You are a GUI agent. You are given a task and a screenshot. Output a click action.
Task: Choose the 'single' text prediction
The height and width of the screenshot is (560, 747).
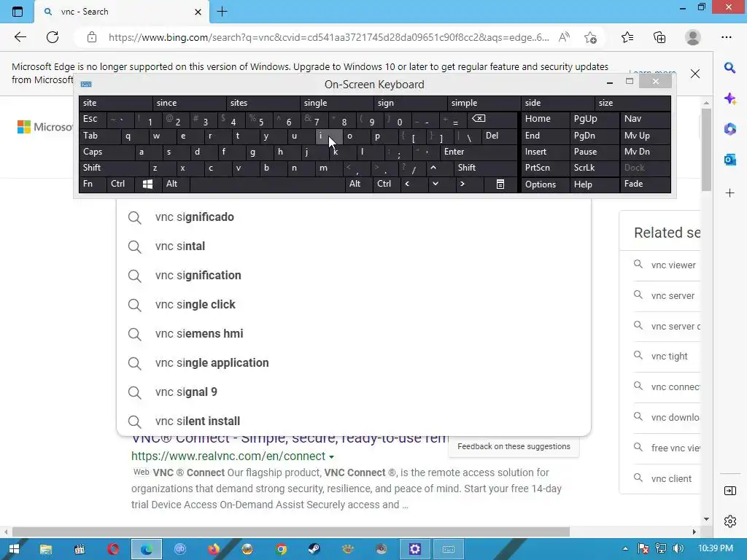pyautogui.click(x=337, y=103)
